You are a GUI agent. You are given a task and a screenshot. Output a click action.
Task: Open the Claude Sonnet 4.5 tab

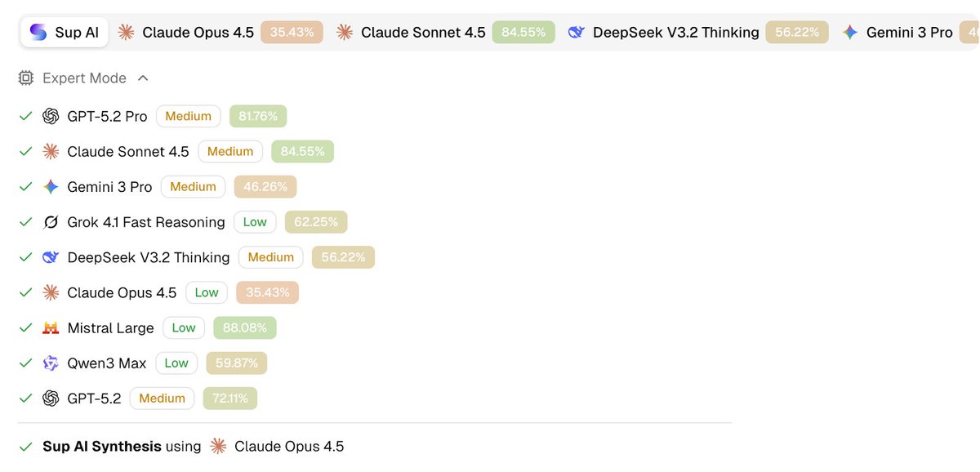coord(446,33)
